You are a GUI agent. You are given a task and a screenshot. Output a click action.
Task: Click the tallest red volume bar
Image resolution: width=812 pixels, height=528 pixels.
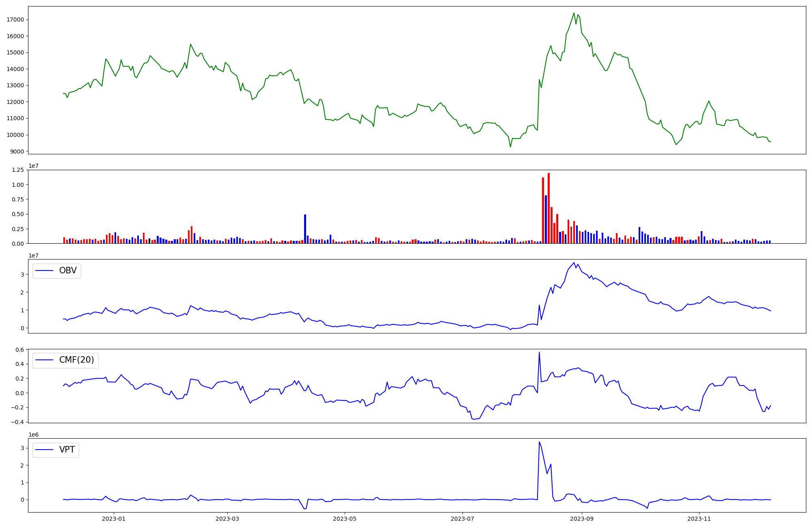point(549,208)
